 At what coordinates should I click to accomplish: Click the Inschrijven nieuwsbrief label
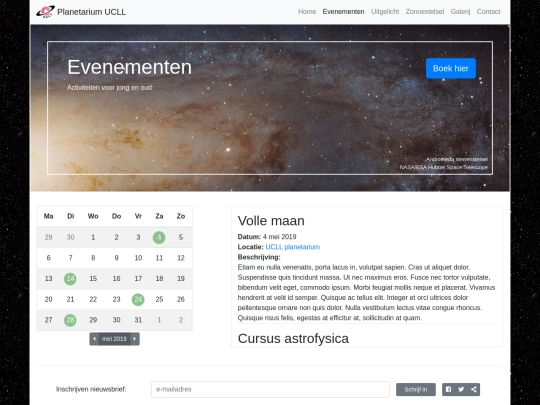[x=91, y=390]
